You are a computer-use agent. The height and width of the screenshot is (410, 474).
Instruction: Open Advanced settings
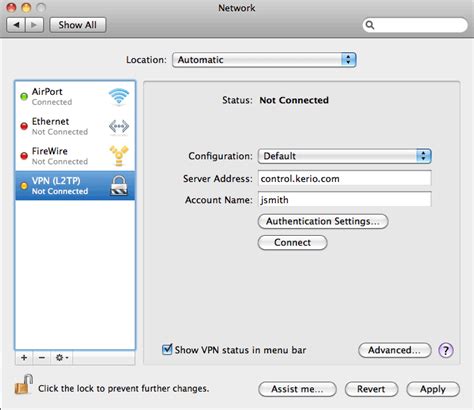point(395,350)
